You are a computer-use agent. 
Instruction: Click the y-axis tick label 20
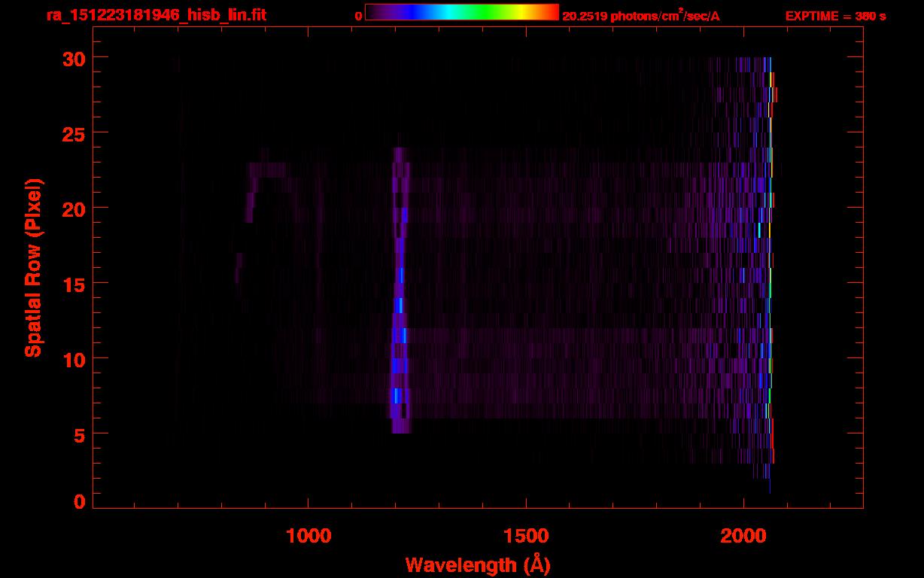(x=73, y=208)
